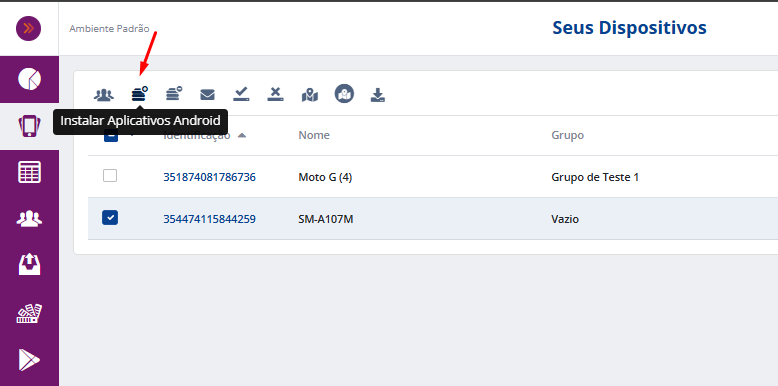Open the upload inbox sidebar icon
The image size is (778, 386).
(29, 264)
